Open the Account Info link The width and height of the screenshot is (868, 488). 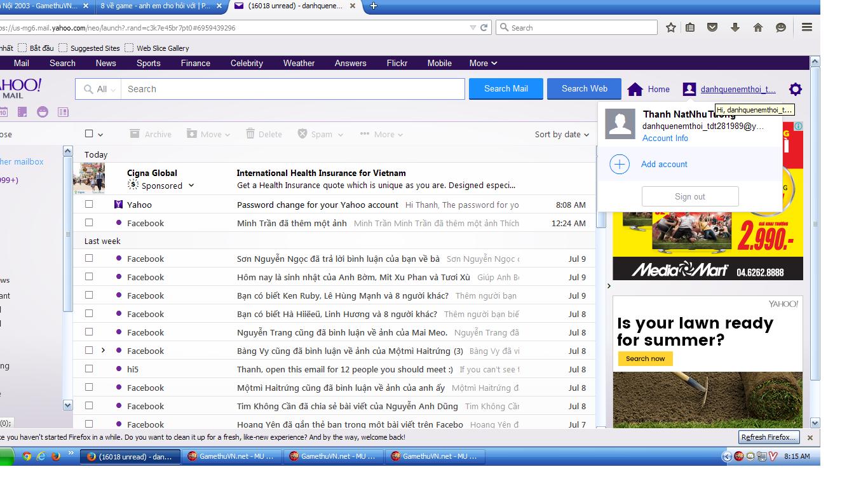pyautogui.click(x=665, y=138)
